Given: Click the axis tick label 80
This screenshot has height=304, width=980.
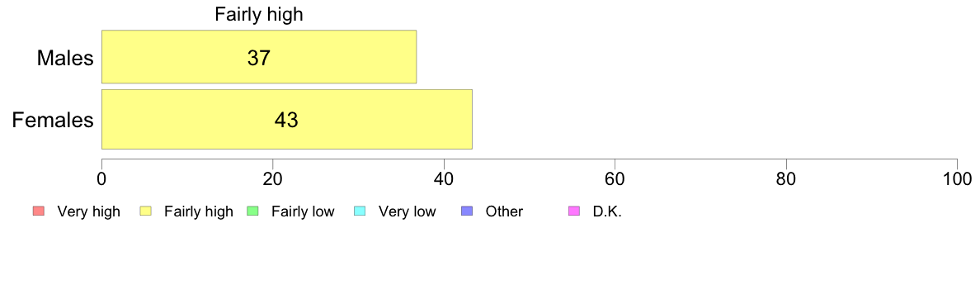Looking at the screenshot, I should 786,178.
